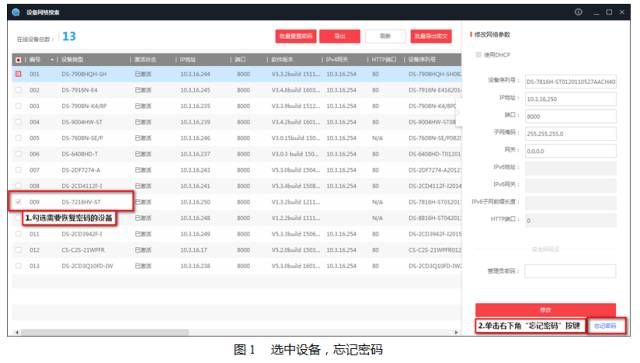
Task: Sort by the 端口 column header
Action: (240, 60)
